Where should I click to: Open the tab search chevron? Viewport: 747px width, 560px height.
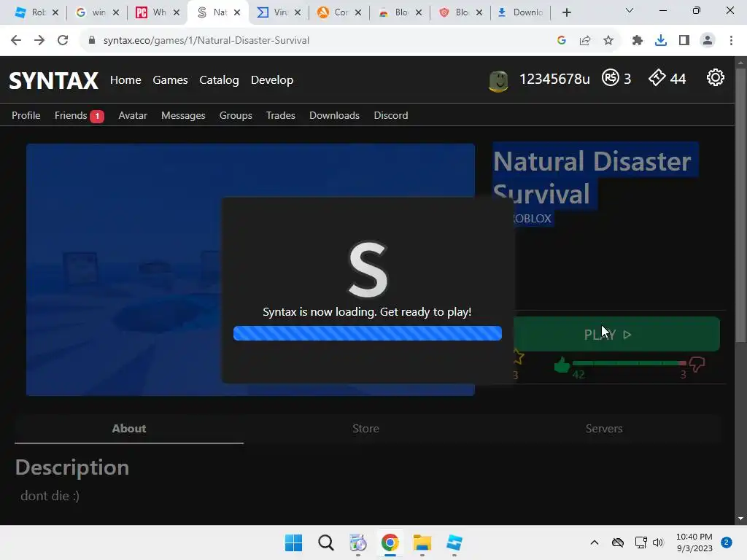pos(630,10)
